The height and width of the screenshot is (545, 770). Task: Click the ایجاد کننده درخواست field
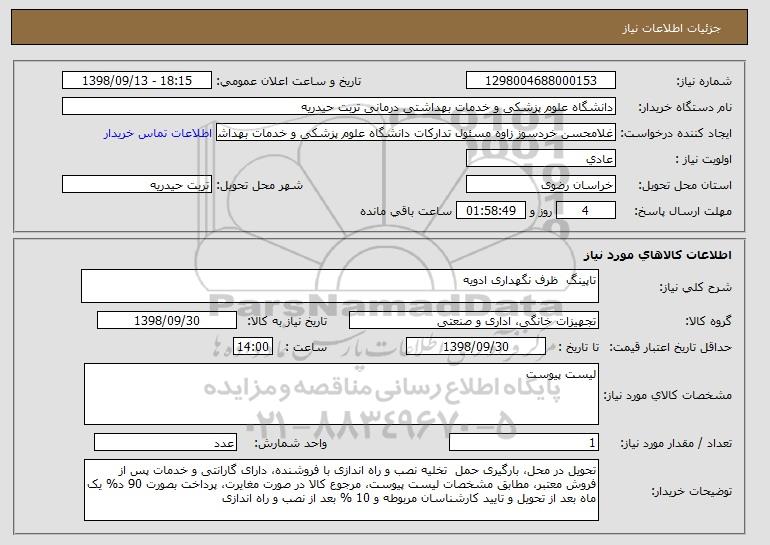(416, 133)
